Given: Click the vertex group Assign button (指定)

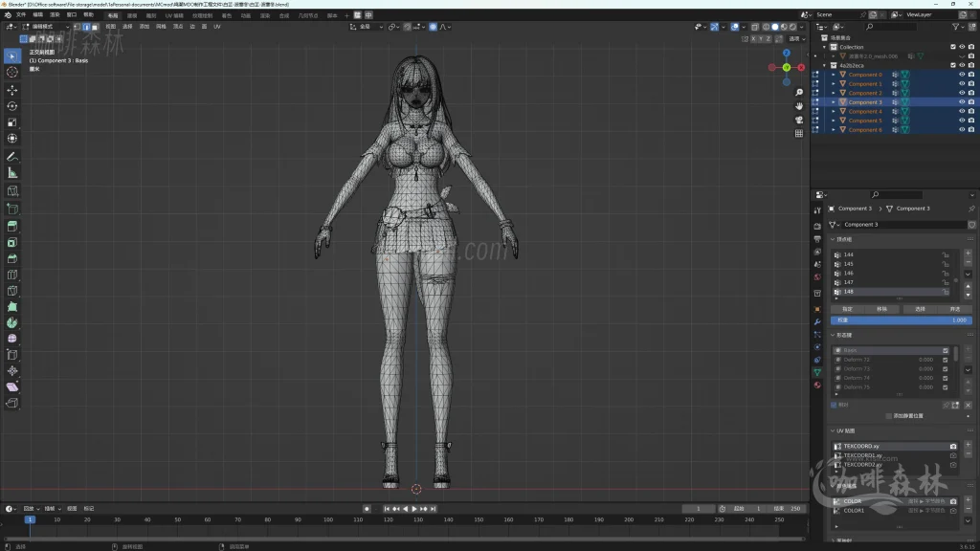Looking at the screenshot, I should [x=848, y=309].
